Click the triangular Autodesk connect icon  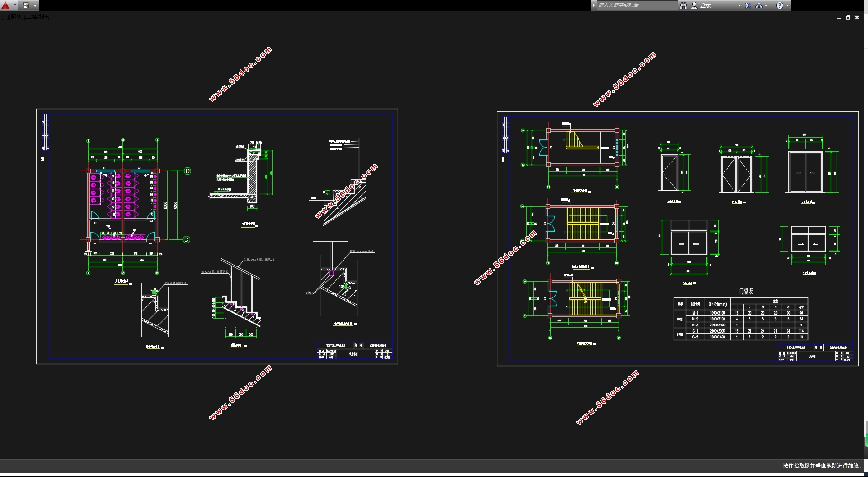[x=759, y=5]
